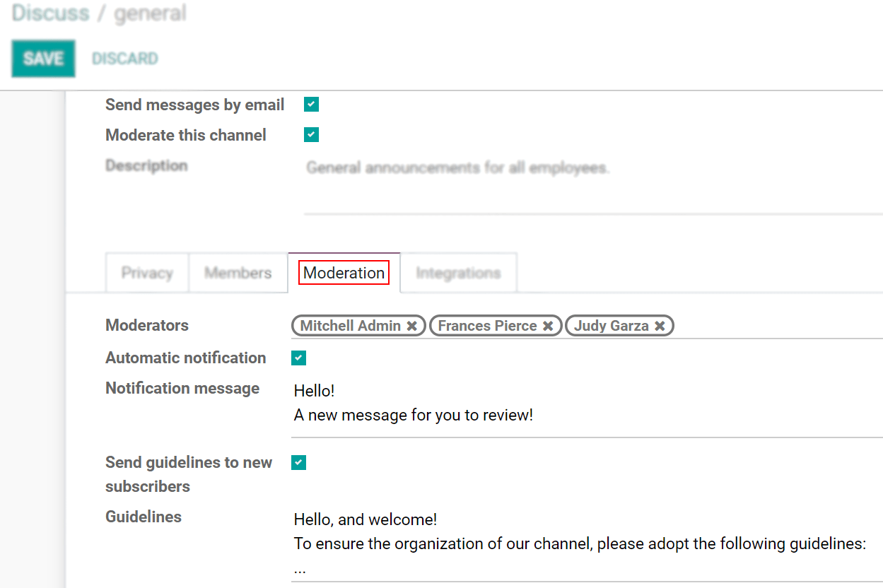Toggle Send guidelines to new subscribers
The height and width of the screenshot is (588, 883).
click(299, 463)
